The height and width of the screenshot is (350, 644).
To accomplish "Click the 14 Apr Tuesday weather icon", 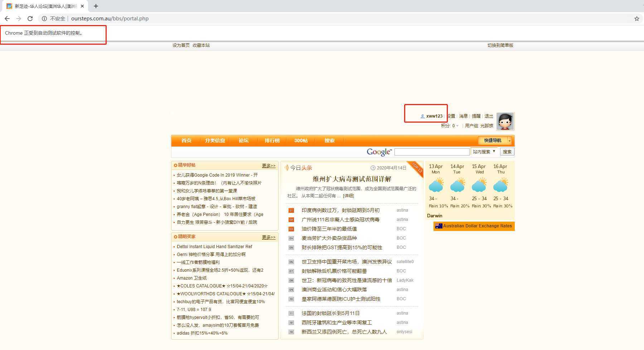I will (x=457, y=185).
